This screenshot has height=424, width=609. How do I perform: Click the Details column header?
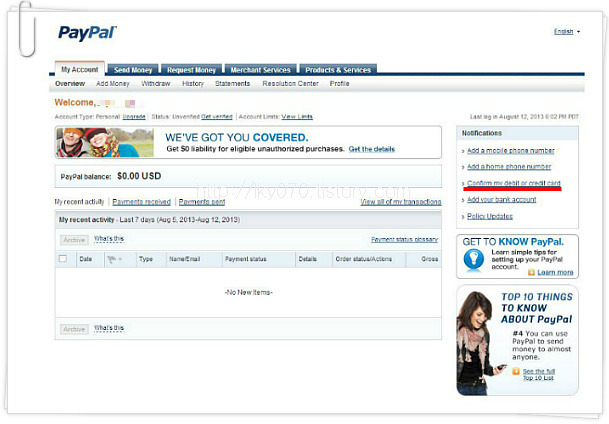coord(308,259)
